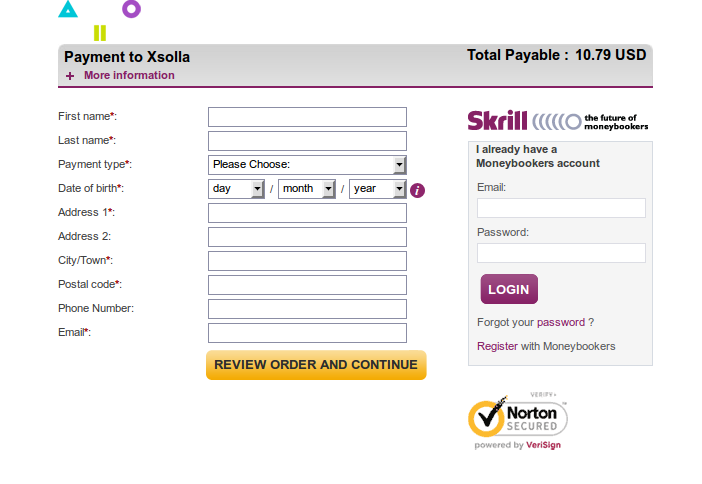Focus the Last name input field
The image size is (702, 484).
pos(307,141)
